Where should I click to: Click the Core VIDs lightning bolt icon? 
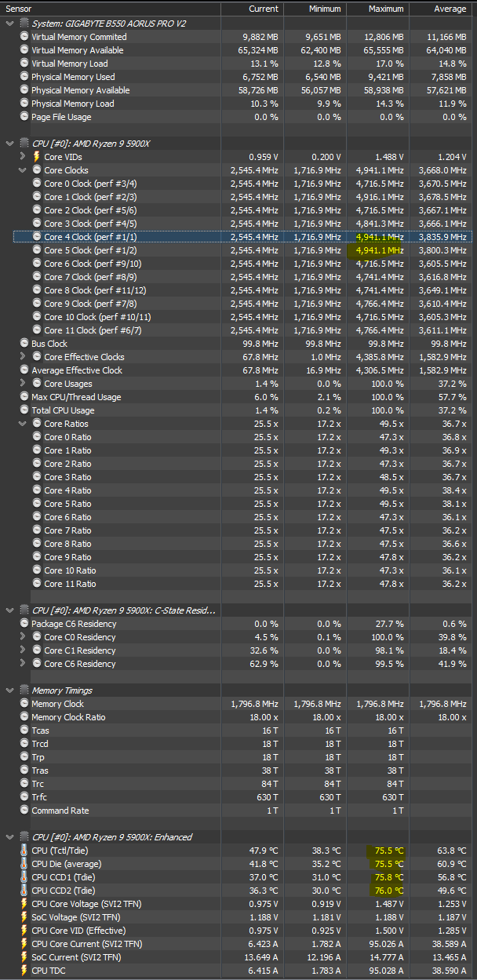coord(36,157)
